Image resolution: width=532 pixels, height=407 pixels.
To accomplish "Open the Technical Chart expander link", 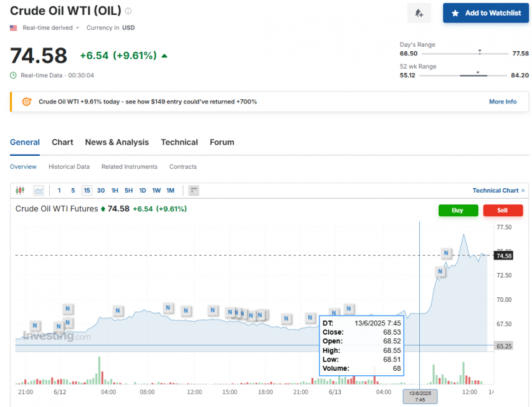I will pos(498,191).
